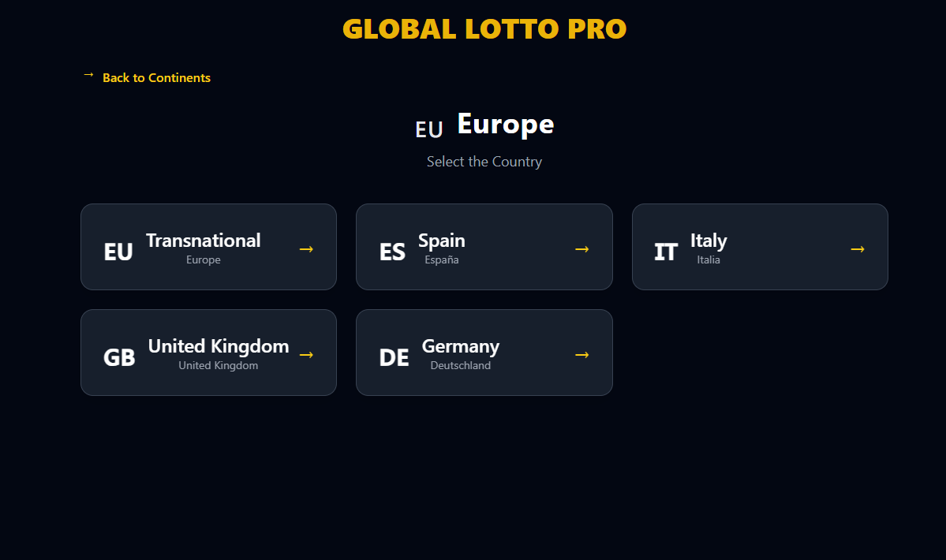Viewport: 946px width, 560px height.
Task: Click the ES icon on the Spain card
Action: [393, 251]
